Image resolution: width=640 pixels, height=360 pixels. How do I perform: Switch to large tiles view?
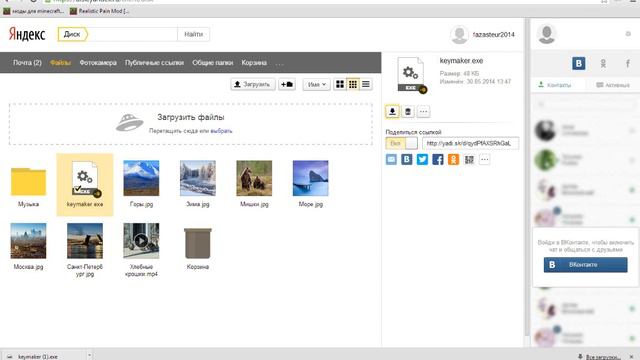click(340, 84)
